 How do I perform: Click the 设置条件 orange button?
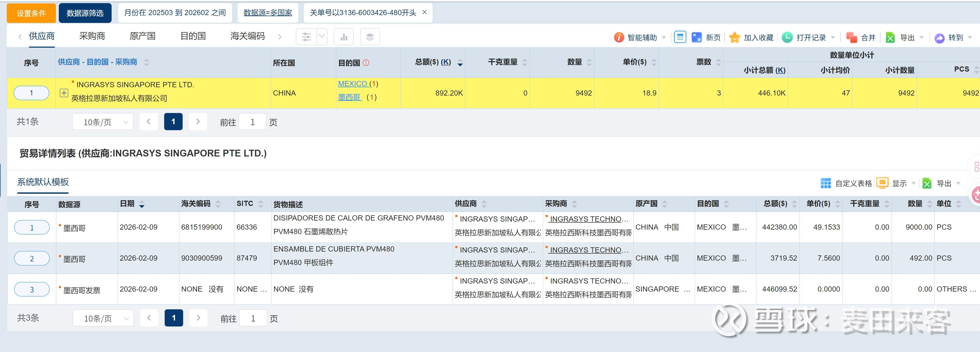tap(31, 13)
